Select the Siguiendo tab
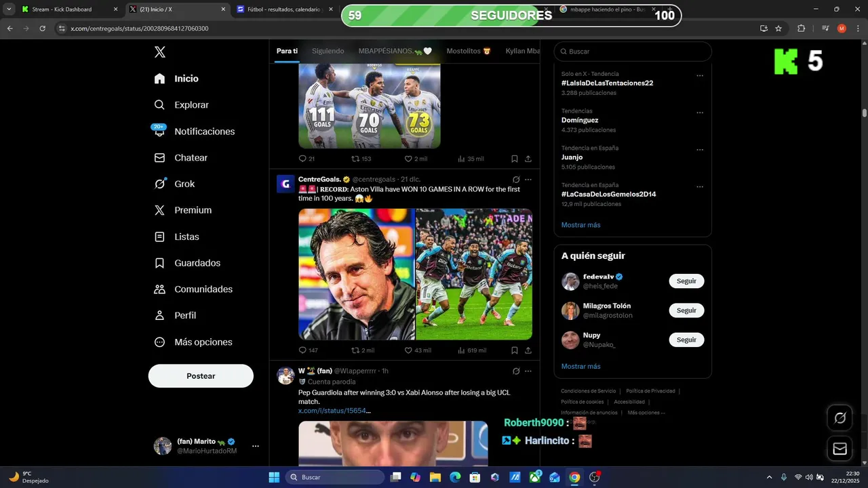868x488 pixels. 328,51
